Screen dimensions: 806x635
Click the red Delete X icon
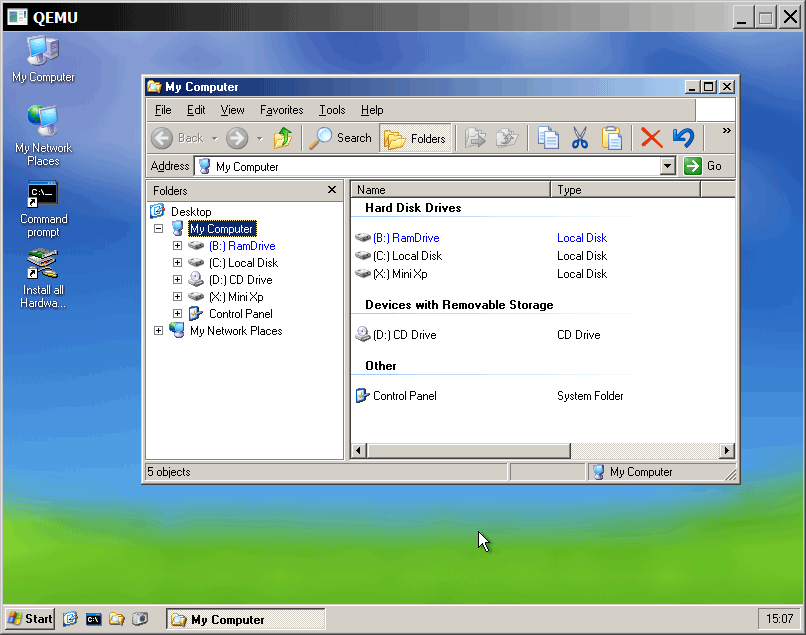pos(651,138)
